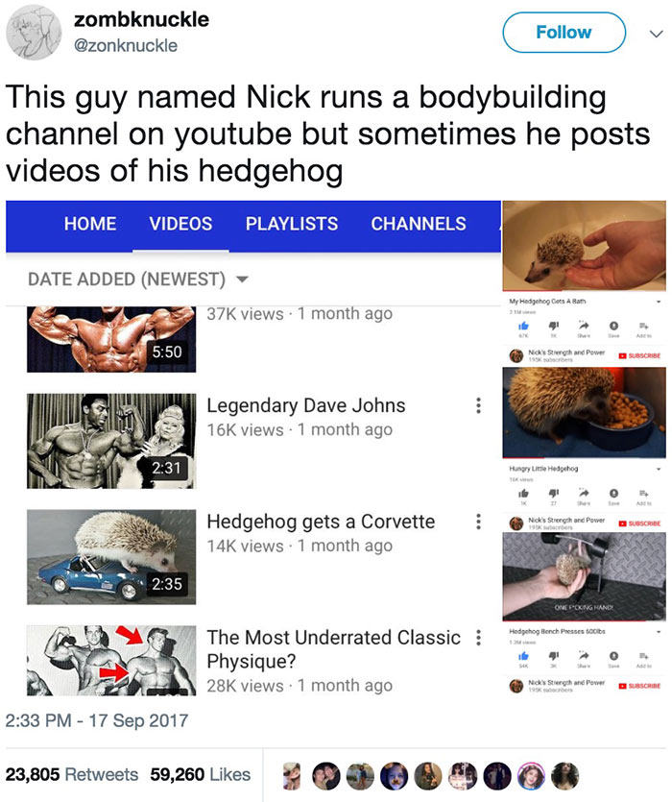Open more options for Most Underrated Classic Physique

pos(478,638)
